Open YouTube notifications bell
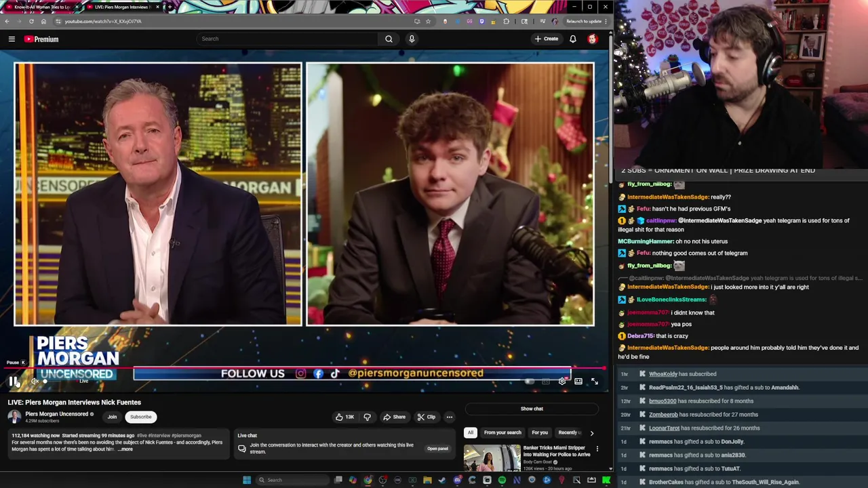Viewport: 868px width, 488px height. [573, 39]
